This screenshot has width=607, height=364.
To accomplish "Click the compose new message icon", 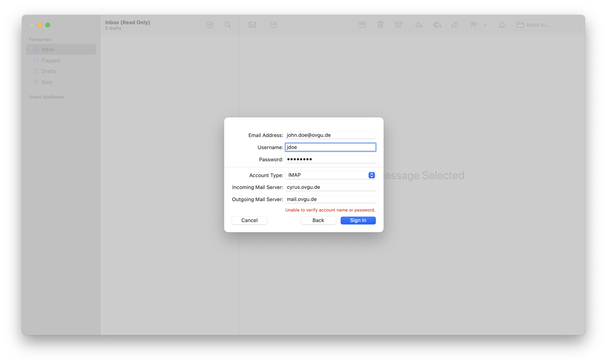I will pos(273,25).
